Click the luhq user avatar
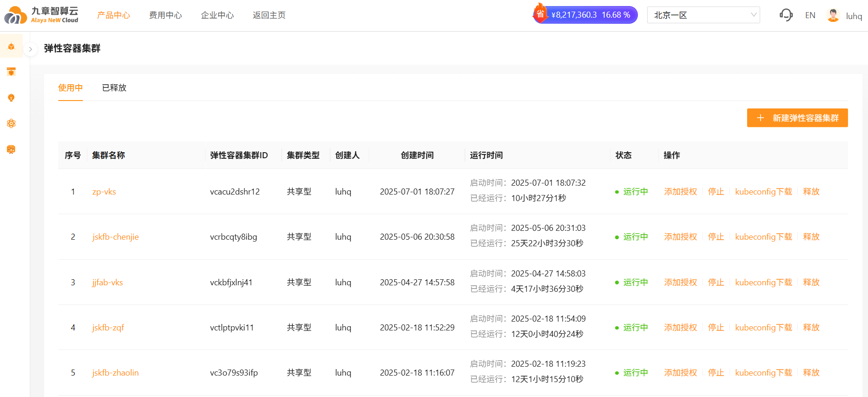The height and width of the screenshot is (397, 868). [x=833, y=15]
